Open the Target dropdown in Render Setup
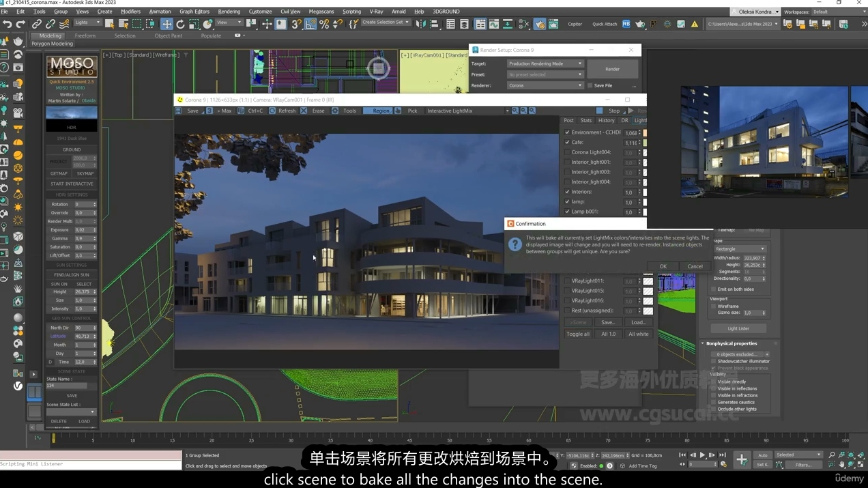868x488 pixels. pyautogui.click(x=545, y=63)
